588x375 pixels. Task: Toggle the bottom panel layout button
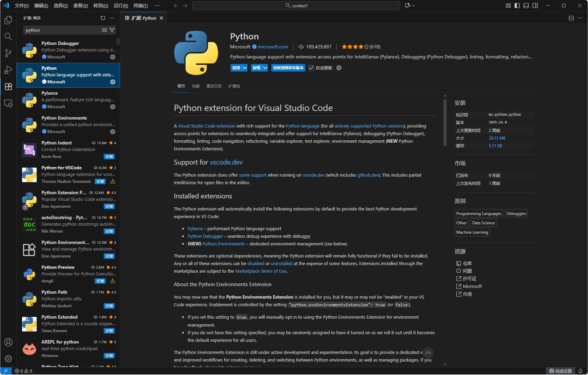point(526,6)
